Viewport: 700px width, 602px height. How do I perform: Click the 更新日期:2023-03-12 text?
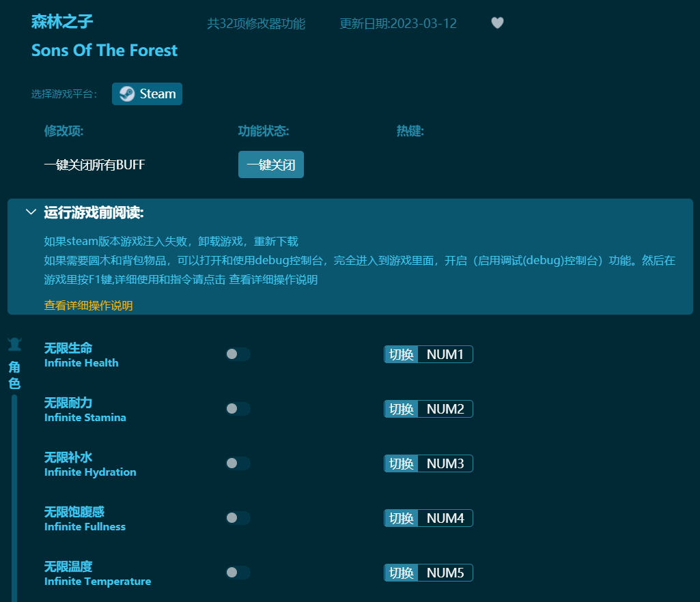(x=398, y=24)
